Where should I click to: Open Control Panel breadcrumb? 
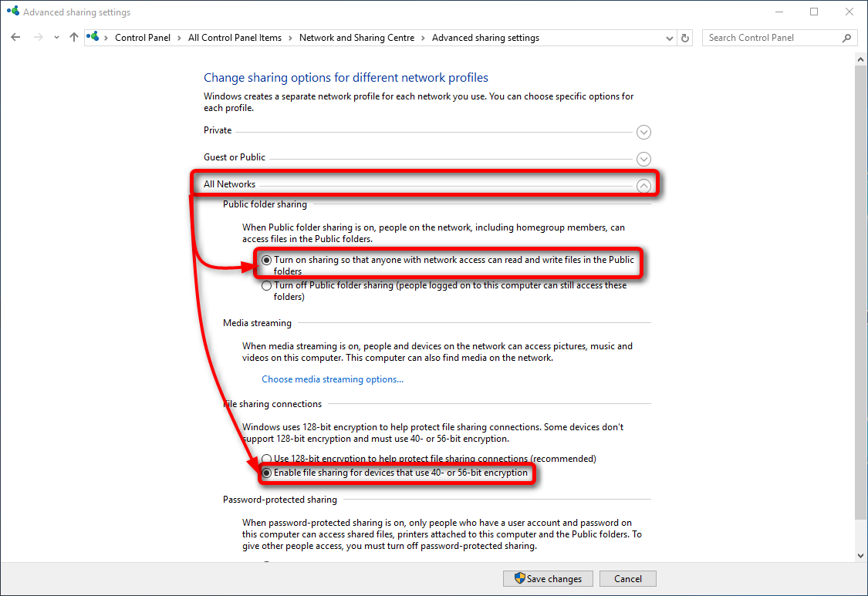142,38
